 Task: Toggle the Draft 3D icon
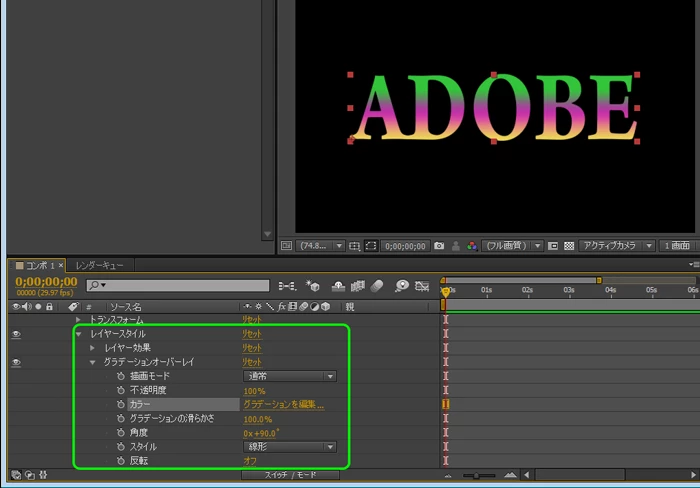[x=312, y=286]
